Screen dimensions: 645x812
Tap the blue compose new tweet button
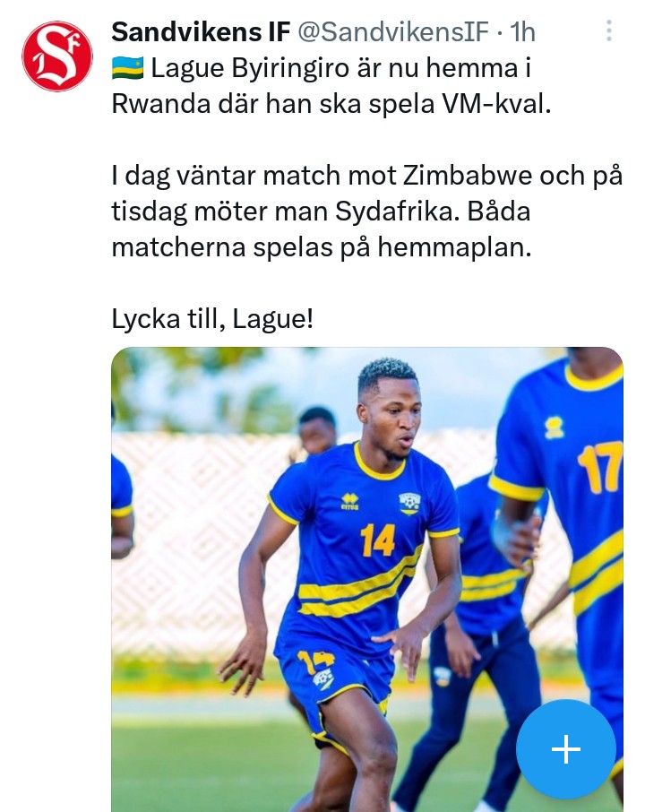[566, 749]
